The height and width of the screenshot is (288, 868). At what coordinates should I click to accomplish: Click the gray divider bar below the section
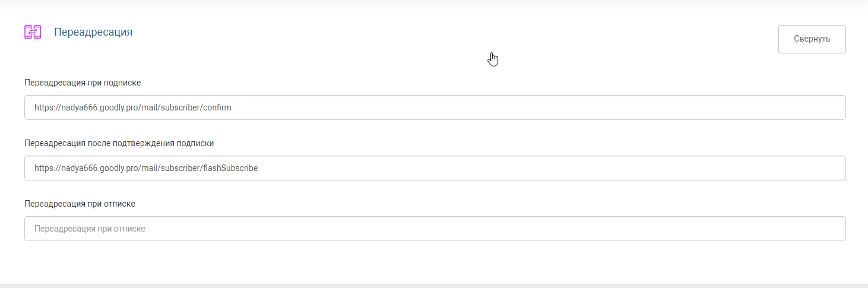[x=434, y=286]
